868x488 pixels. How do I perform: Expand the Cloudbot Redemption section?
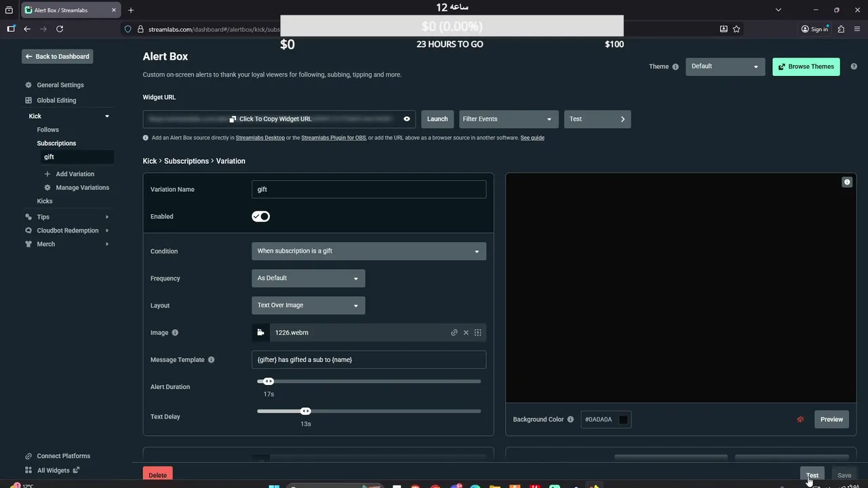(107, 230)
